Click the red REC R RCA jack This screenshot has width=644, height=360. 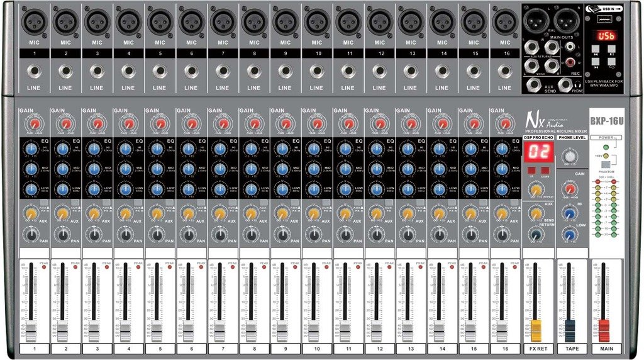click(x=570, y=62)
